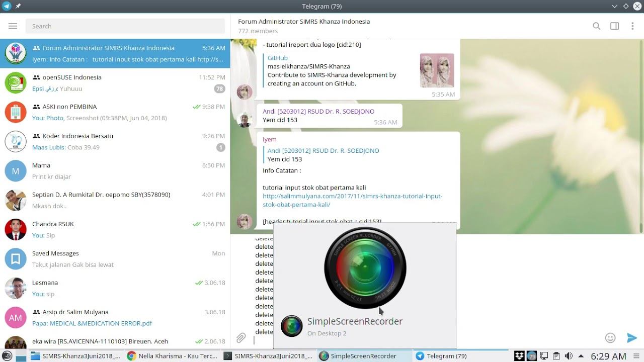This screenshot has width=644, height=362.
Task: Open the chat options three-dot menu
Action: tap(632, 26)
